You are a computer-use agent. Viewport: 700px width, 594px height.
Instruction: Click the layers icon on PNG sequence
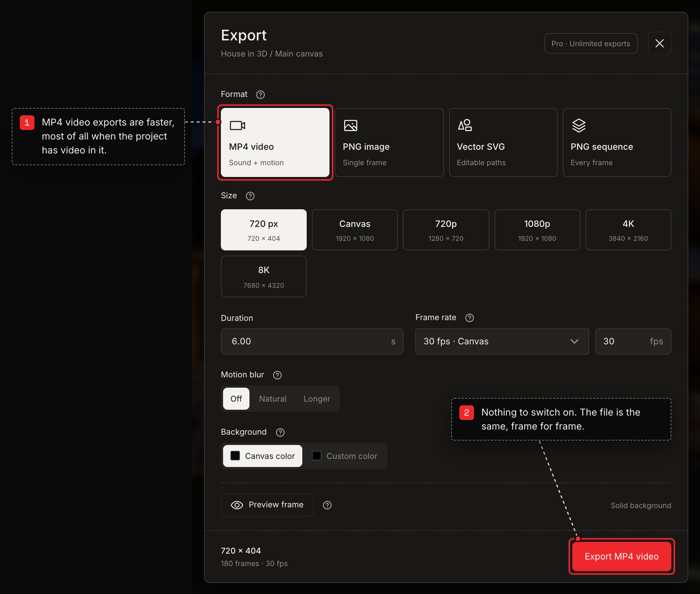tap(579, 126)
